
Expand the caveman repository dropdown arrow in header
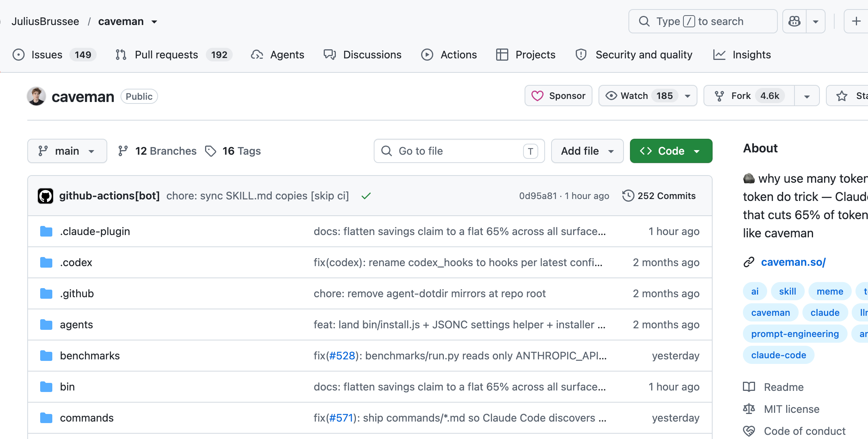click(x=154, y=22)
